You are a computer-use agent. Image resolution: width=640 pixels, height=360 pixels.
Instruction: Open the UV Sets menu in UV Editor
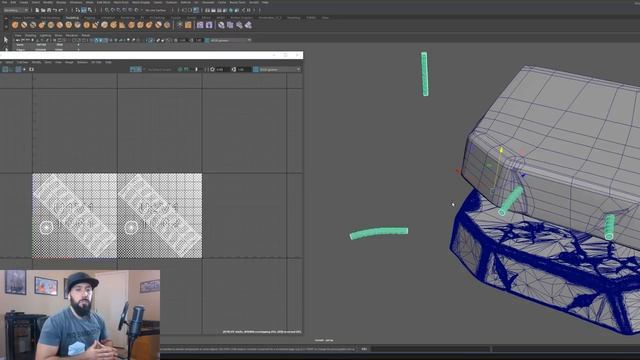[96, 62]
